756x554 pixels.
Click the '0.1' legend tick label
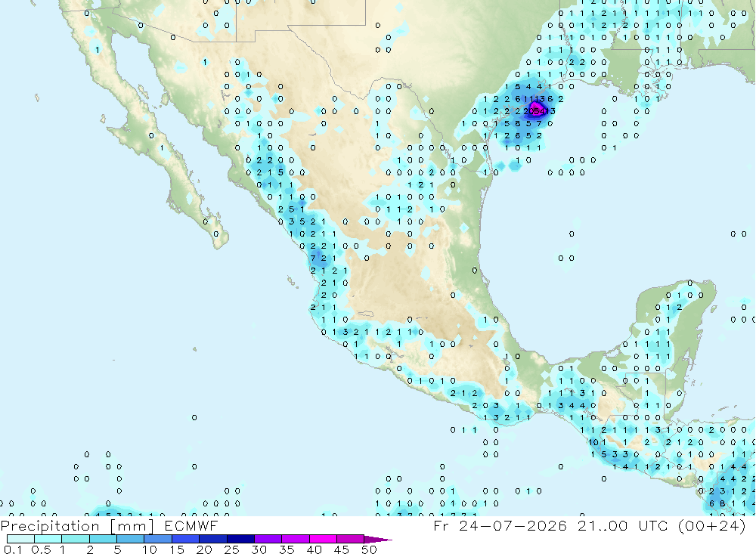coord(13,549)
